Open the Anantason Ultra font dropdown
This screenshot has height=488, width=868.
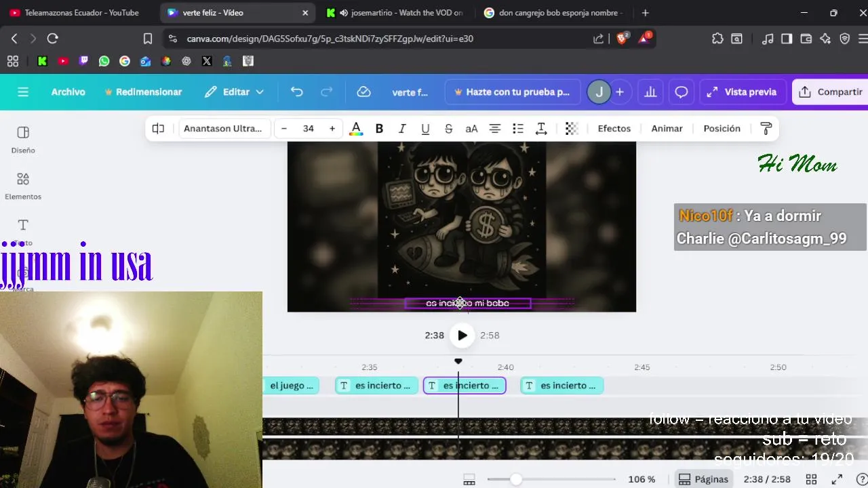[224, 129]
